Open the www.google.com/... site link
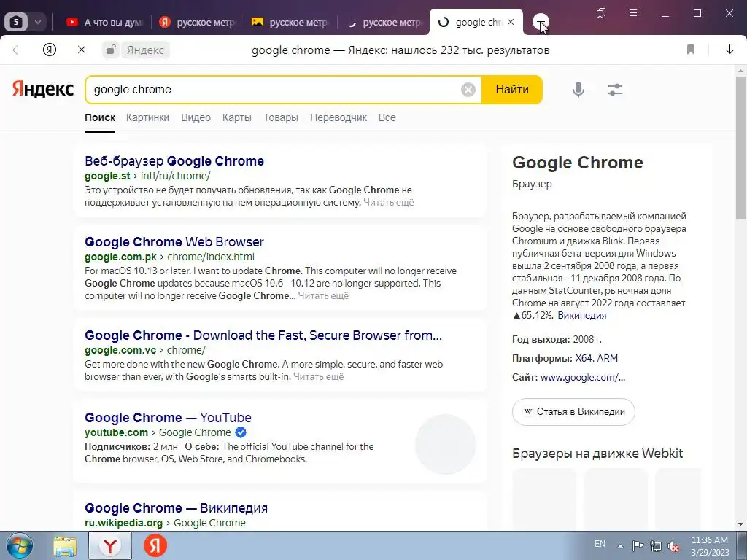Screen dimensions: 747x560 (583, 378)
